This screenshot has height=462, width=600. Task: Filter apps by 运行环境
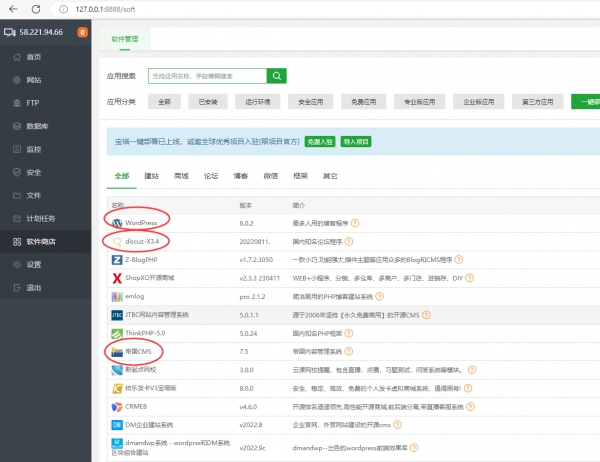pyautogui.click(x=258, y=102)
